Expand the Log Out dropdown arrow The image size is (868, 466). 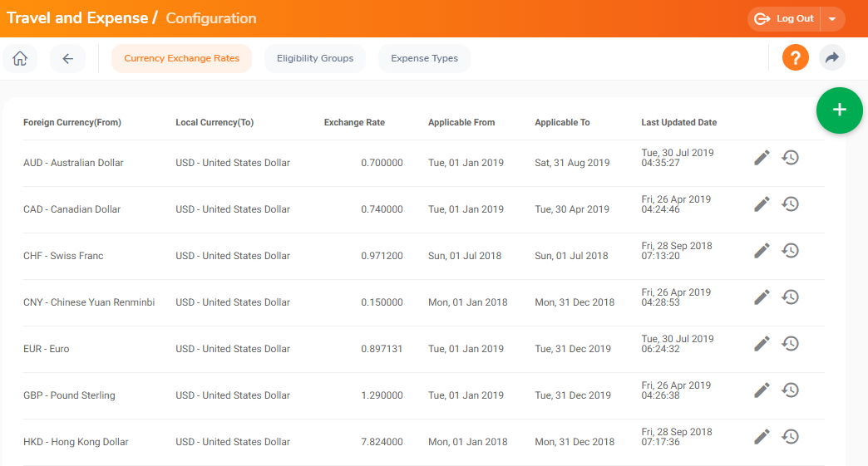coord(832,19)
